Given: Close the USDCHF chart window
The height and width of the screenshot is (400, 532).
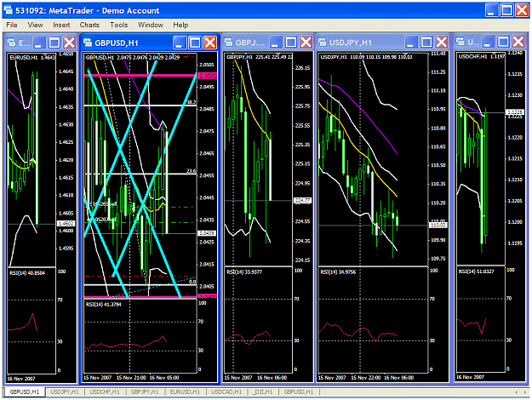Looking at the screenshot, I should pos(518,42).
